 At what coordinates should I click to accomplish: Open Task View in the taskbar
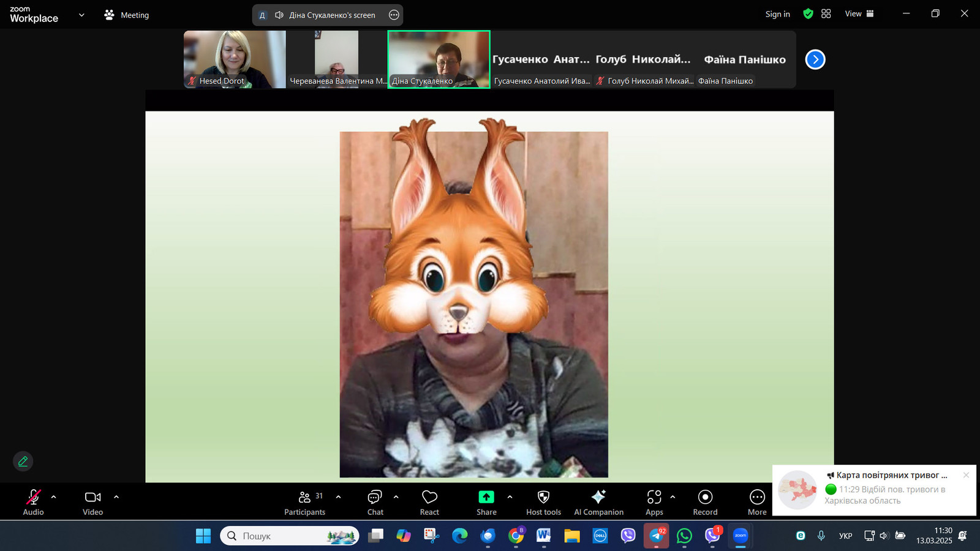[375, 536]
